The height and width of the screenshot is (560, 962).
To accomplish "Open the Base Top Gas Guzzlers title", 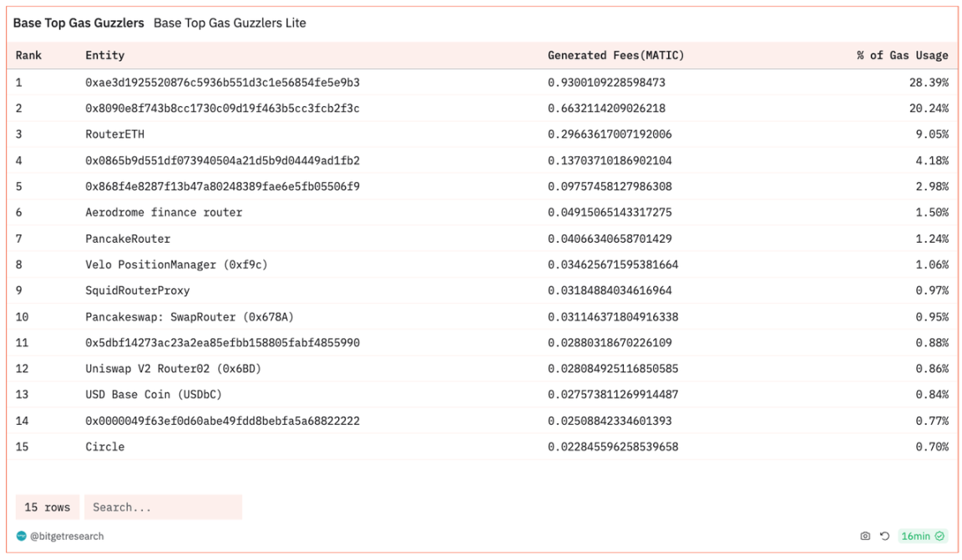I will [x=78, y=23].
